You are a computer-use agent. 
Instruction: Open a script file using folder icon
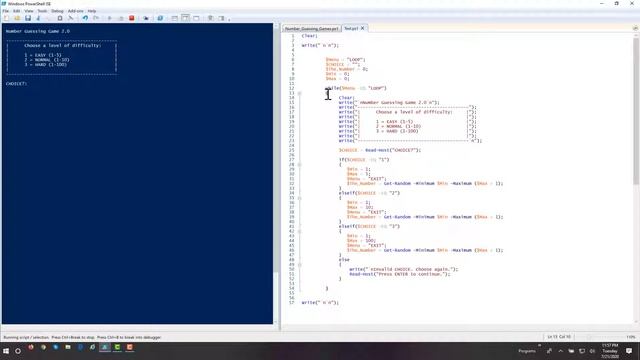[17, 18]
